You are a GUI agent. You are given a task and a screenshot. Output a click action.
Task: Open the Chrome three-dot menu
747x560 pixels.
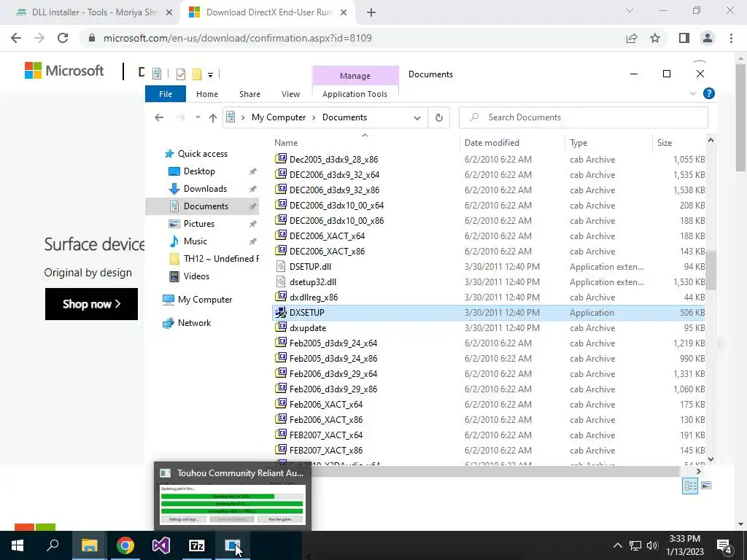731,38
